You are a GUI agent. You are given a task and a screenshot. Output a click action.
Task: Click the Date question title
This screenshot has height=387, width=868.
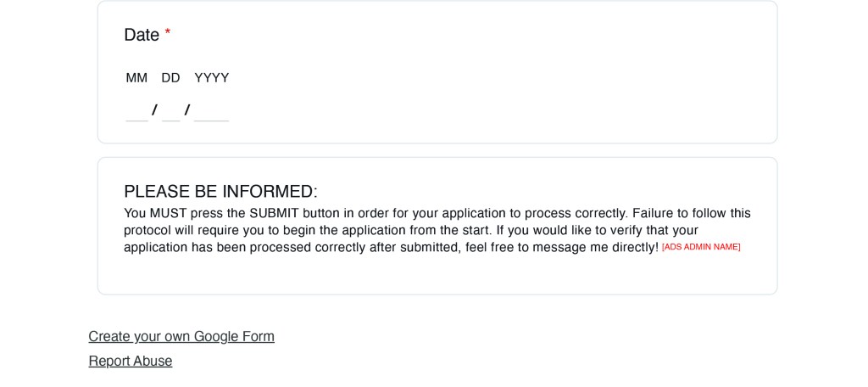pos(142,35)
